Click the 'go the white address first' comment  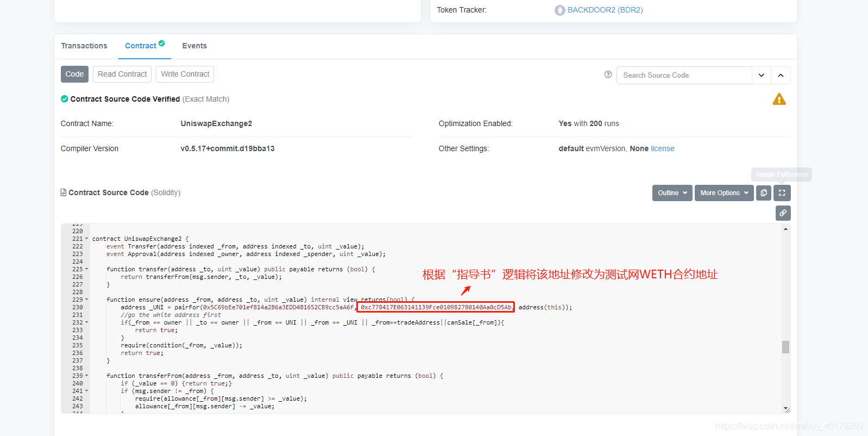click(171, 315)
